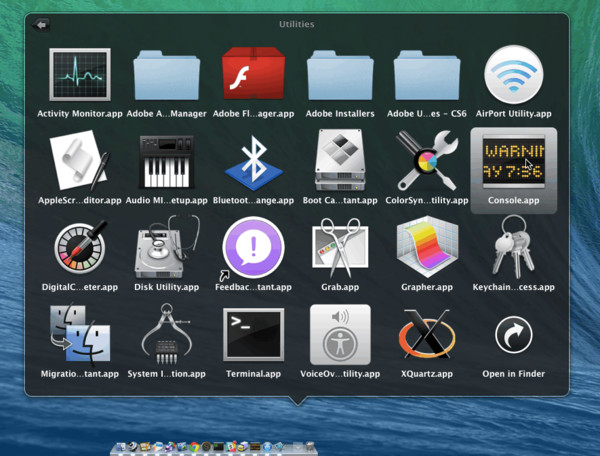Go back using the stack's back arrow

[41, 25]
